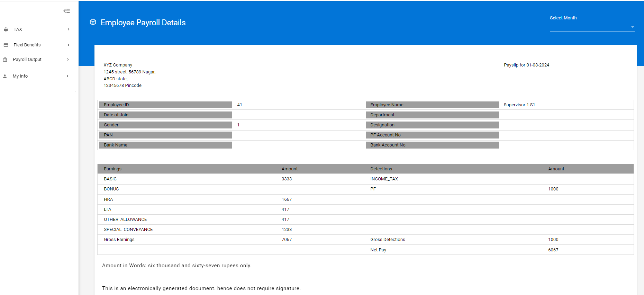Open My Info from the sidebar
644x295 pixels.
coord(20,76)
